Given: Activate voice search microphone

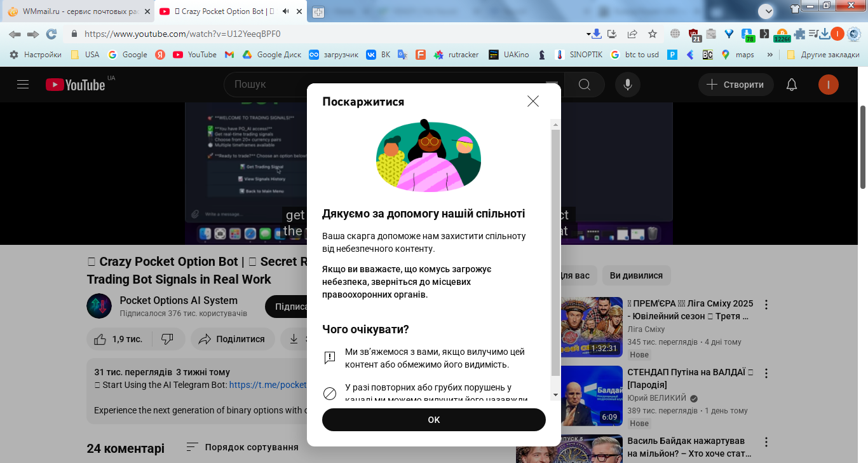Looking at the screenshot, I should 628,85.
